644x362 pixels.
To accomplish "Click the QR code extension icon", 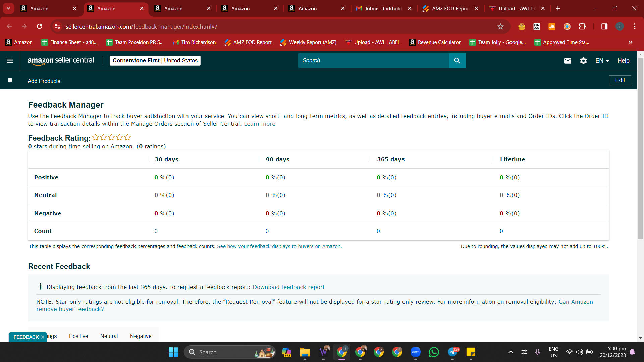I will tap(537, 26).
